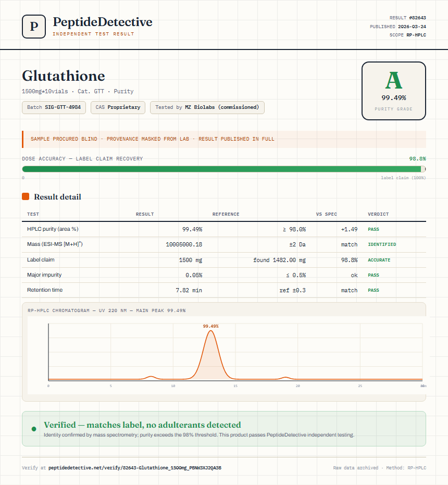Select the Retention time row label
448x485 pixels.
coord(45,290)
